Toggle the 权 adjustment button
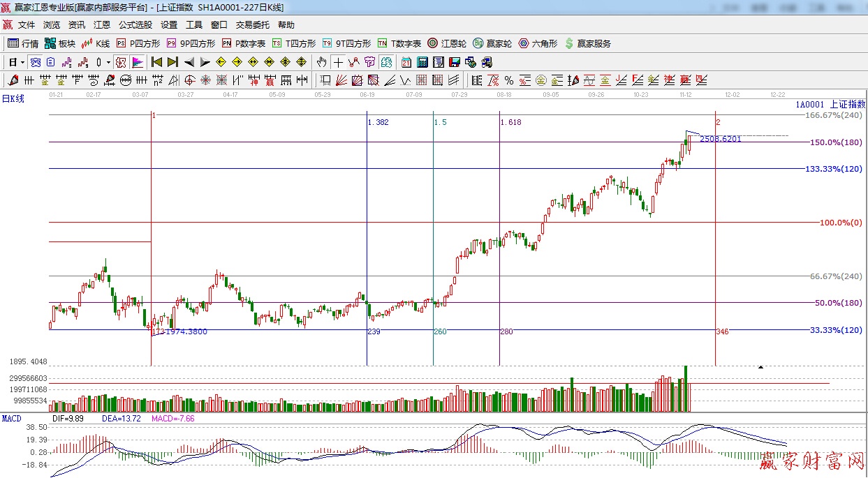 pos(121,62)
